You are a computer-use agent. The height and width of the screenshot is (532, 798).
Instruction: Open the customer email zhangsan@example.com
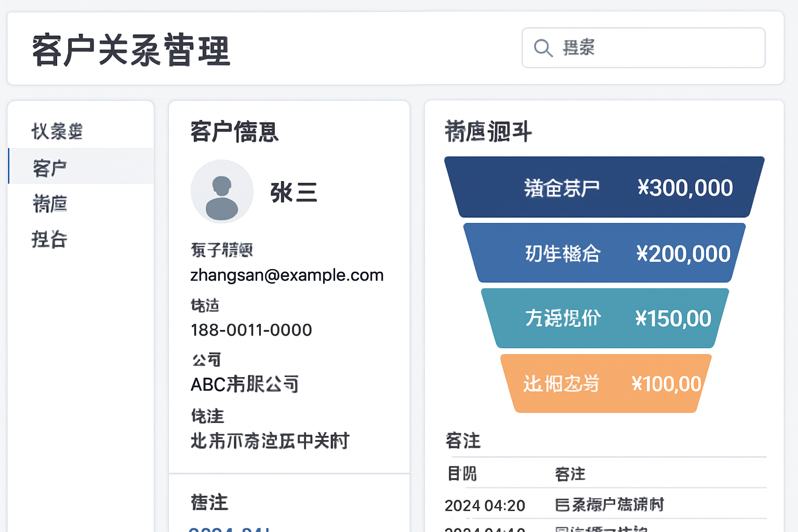[287, 275]
